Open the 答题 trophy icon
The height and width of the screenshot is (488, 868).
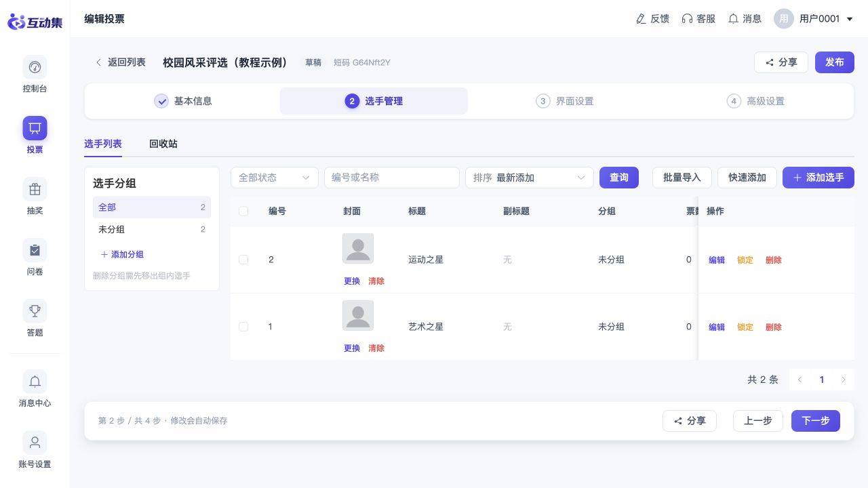pyautogui.click(x=35, y=311)
